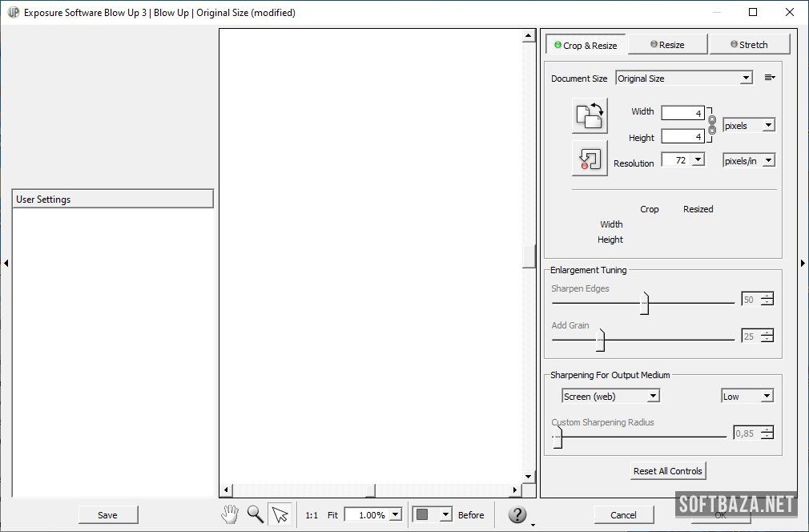This screenshot has width=809, height=532.
Task: Click the Sharpen Edges slider handle
Action: tap(645, 304)
